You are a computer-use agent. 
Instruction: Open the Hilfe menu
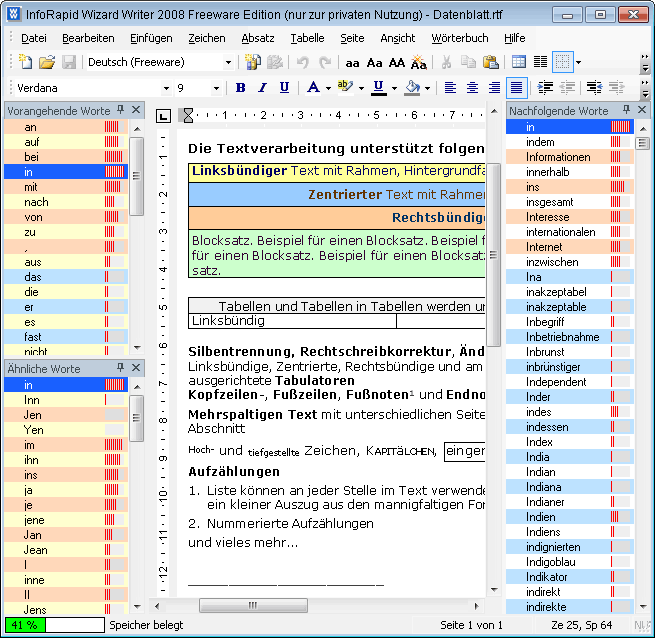tap(515, 38)
